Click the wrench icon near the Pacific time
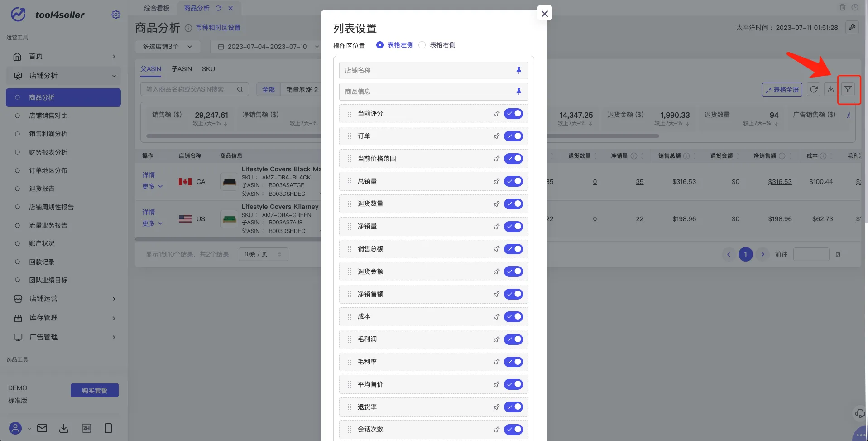 tap(852, 27)
